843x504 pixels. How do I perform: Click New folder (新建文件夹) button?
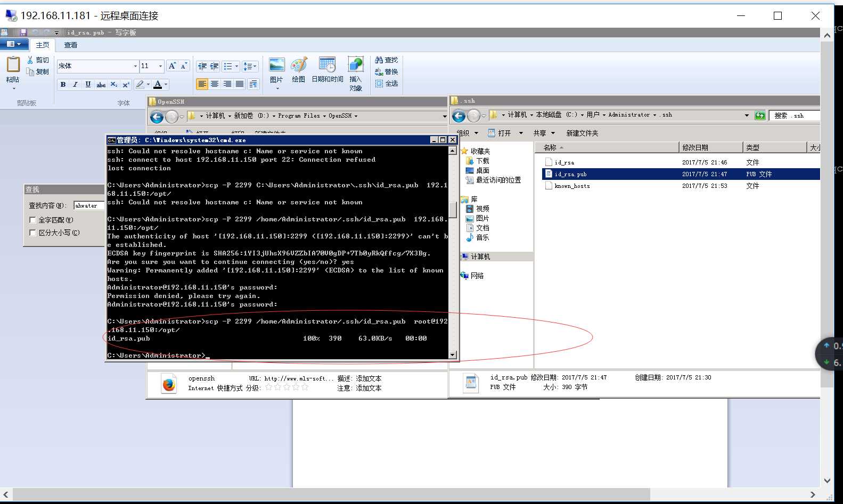pyautogui.click(x=582, y=133)
